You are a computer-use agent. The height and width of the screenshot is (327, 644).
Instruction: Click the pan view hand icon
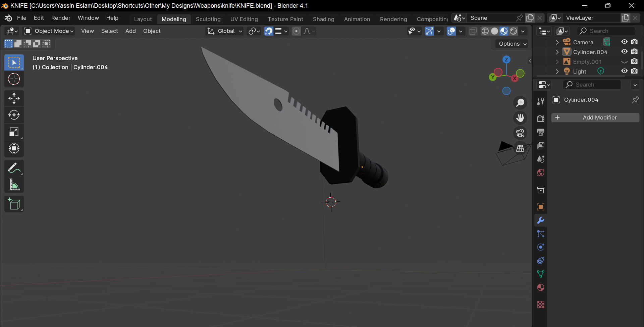(x=520, y=118)
